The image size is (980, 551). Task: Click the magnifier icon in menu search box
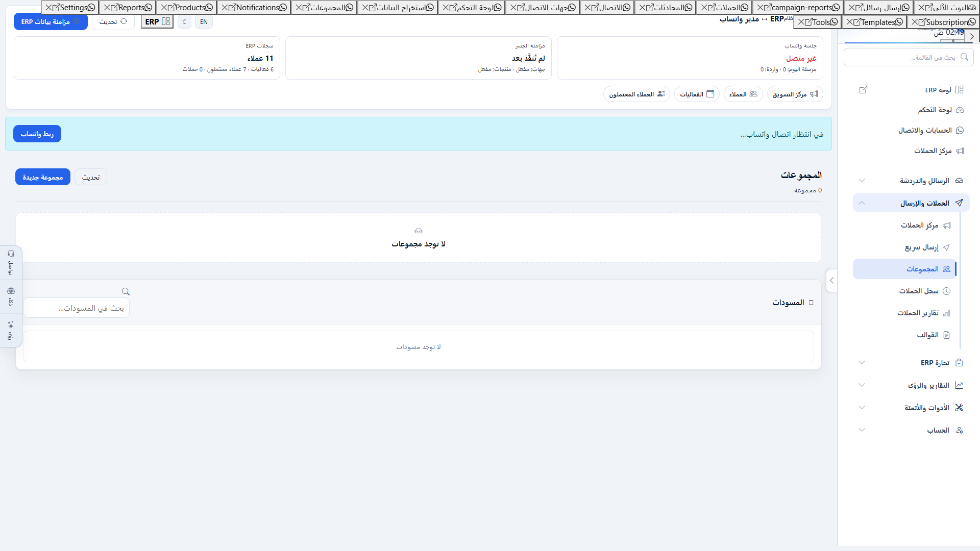tap(964, 57)
